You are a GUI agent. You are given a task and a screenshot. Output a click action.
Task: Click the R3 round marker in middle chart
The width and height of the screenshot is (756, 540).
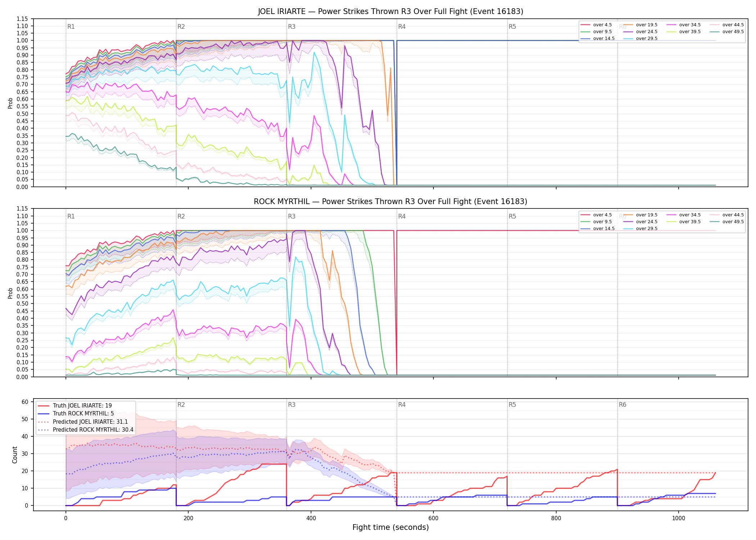292,216
